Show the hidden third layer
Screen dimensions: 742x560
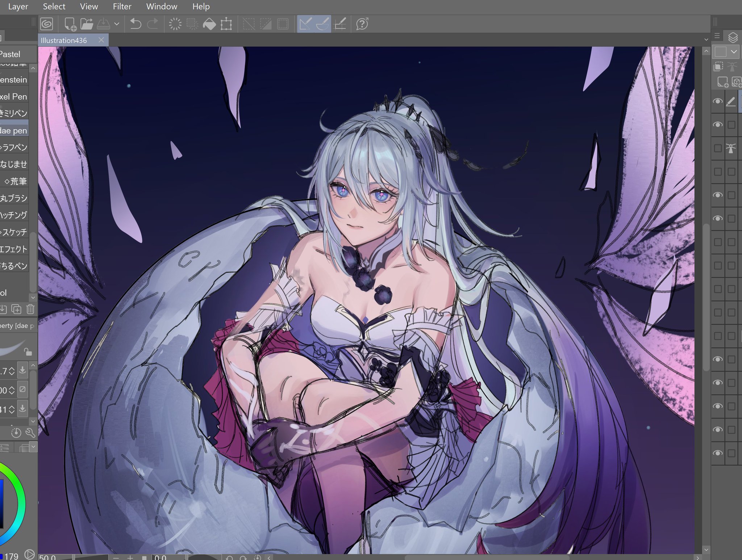coord(717,148)
